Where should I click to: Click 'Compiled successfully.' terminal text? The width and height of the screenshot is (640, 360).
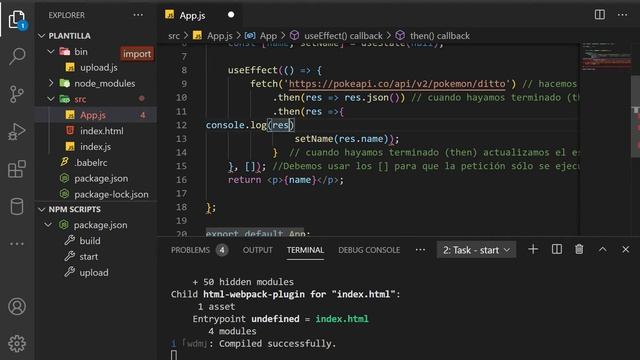278,344
